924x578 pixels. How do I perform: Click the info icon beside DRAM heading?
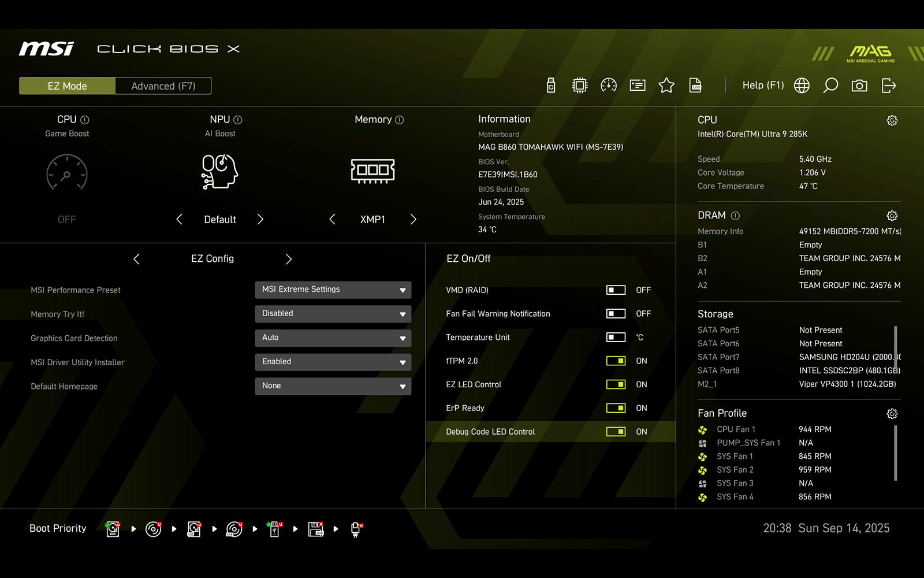735,216
